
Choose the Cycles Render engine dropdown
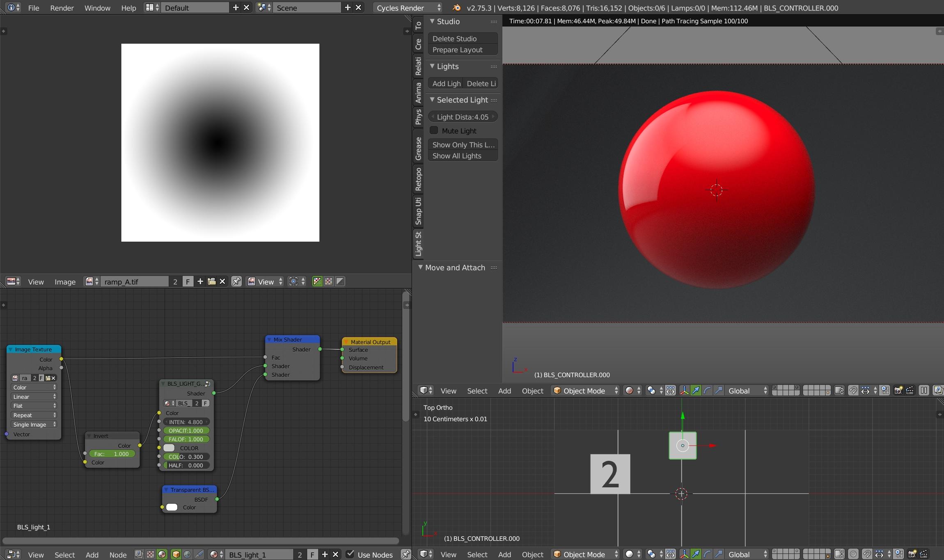coord(408,8)
